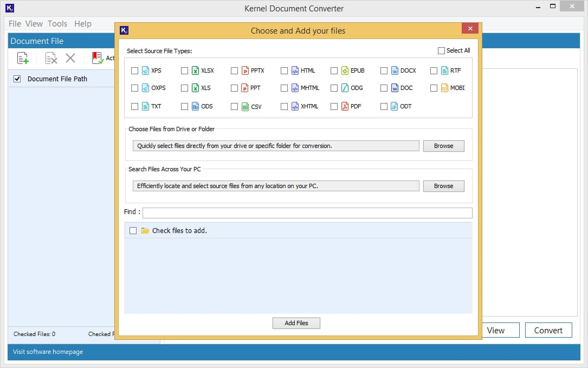
Task: Close the Choose and Add your files dialog
Action: pyautogui.click(x=470, y=29)
